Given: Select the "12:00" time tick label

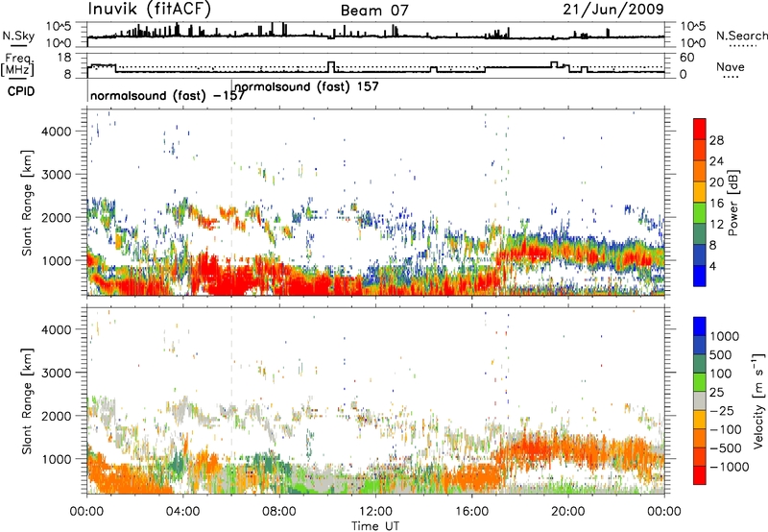Looking at the screenshot, I should click(375, 512).
